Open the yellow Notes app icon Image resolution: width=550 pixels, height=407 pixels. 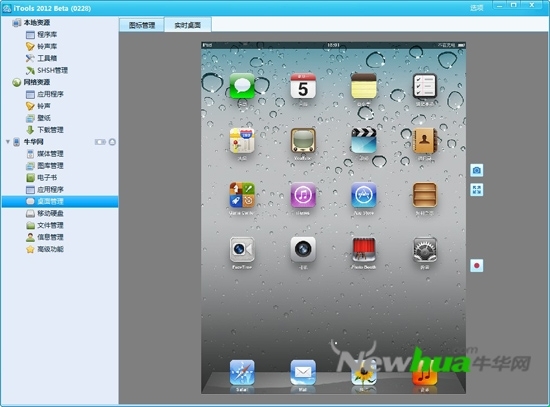click(x=364, y=86)
